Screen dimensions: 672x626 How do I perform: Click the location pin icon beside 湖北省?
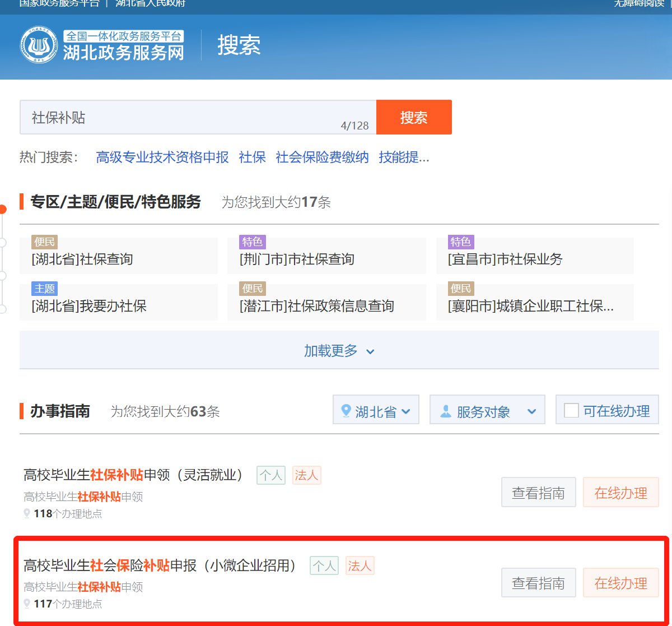[x=346, y=411]
